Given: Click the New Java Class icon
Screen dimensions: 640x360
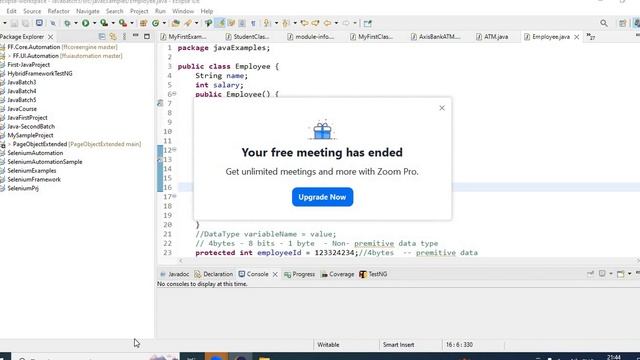Looking at the screenshot, I should (x=156, y=23).
